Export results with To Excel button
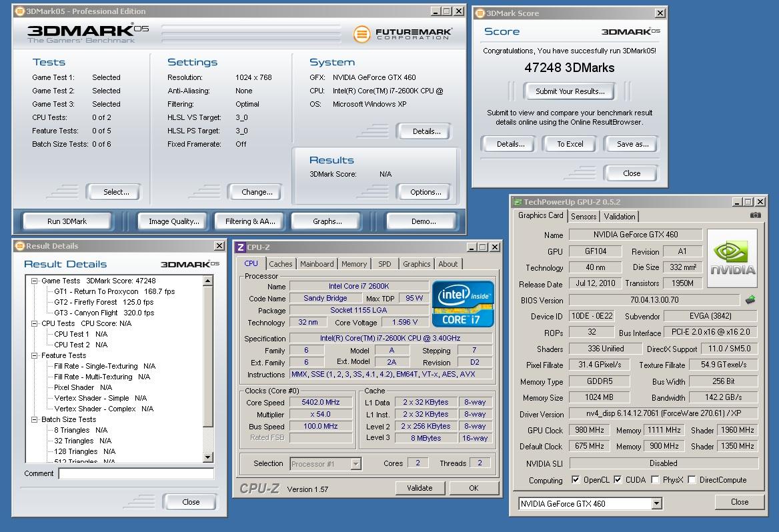Image resolution: width=779 pixels, height=532 pixels. coord(570,144)
